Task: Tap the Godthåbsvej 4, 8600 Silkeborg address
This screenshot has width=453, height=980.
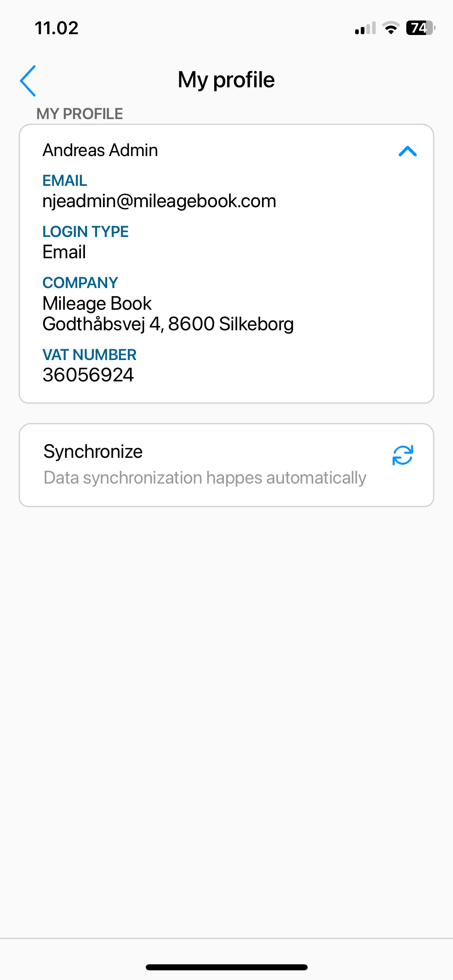Action: (x=168, y=324)
